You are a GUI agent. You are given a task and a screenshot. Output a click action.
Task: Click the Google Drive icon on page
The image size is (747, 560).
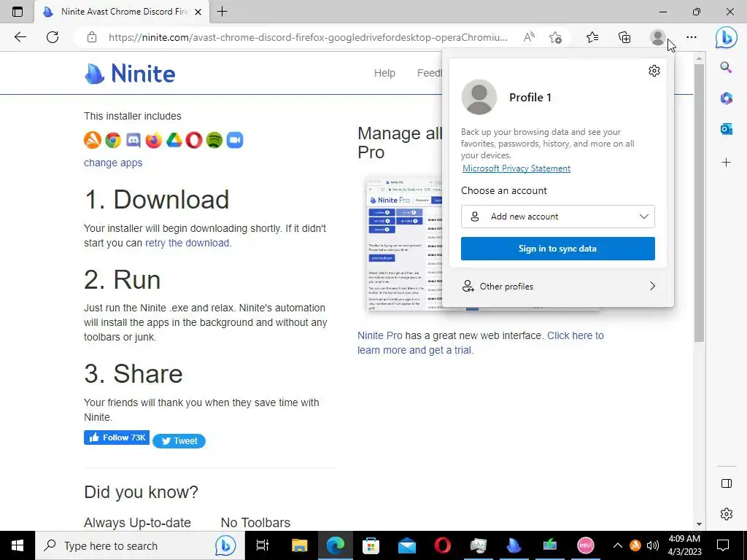coord(174,140)
